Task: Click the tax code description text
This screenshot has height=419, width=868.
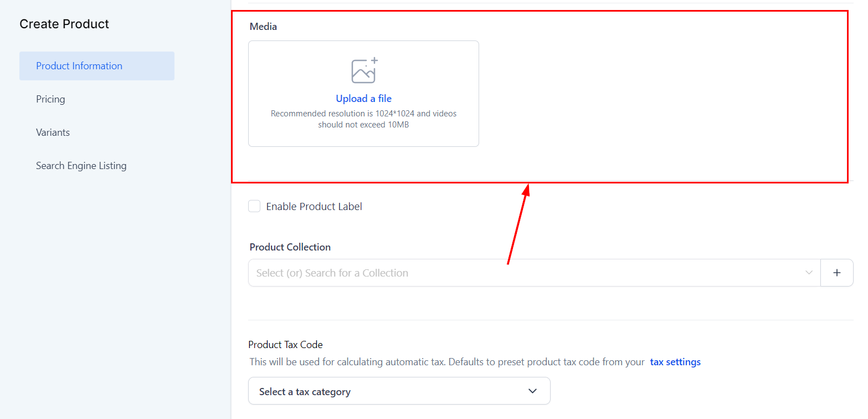Action: (x=446, y=362)
